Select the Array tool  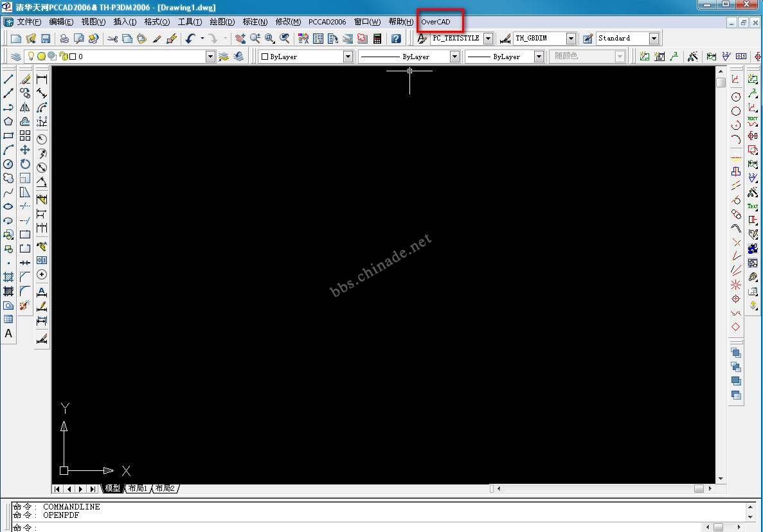click(25, 136)
